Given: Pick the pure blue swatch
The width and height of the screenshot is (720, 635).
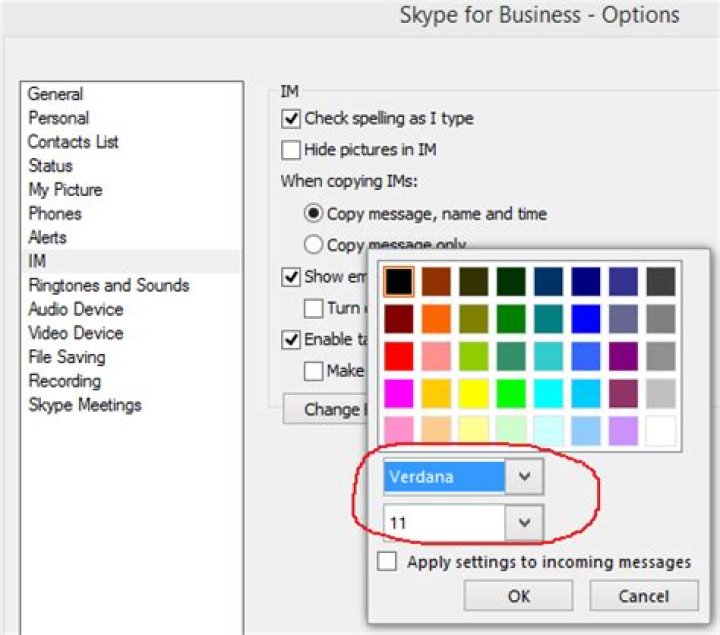Looking at the screenshot, I should (x=585, y=319).
